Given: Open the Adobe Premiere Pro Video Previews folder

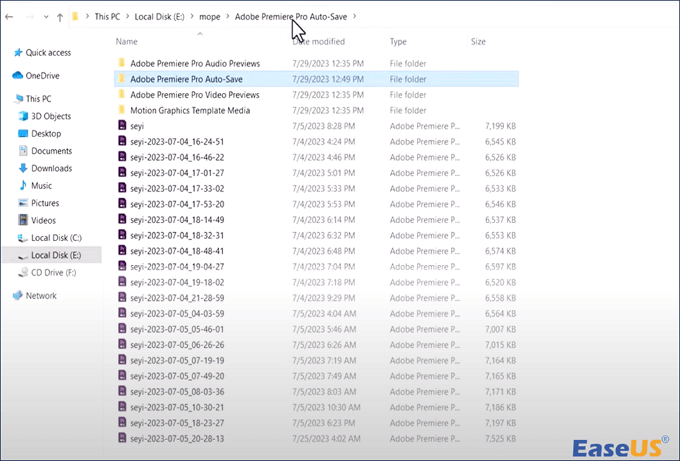Looking at the screenshot, I should point(194,94).
